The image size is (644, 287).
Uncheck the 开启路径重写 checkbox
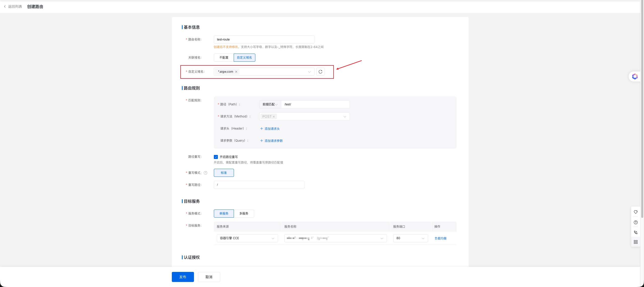pyautogui.click(x=216, y=157)
